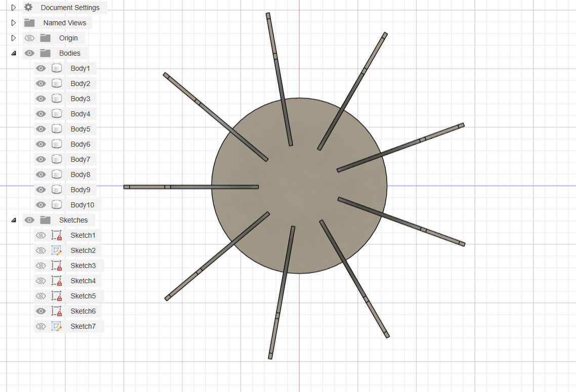The width and height of the screenshot is (576, 392).
Task: Select Sketch3 in the browser tree
Action: click(x=83, y=266)
